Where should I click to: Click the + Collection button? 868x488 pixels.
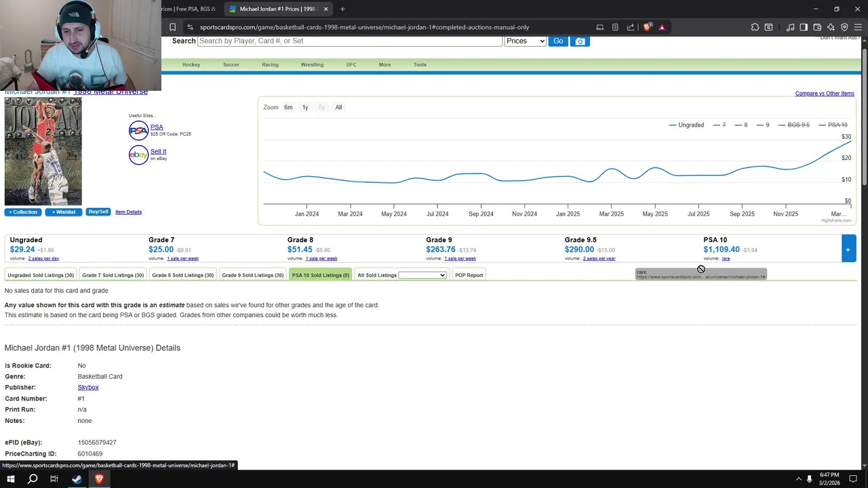click(23, 212)
